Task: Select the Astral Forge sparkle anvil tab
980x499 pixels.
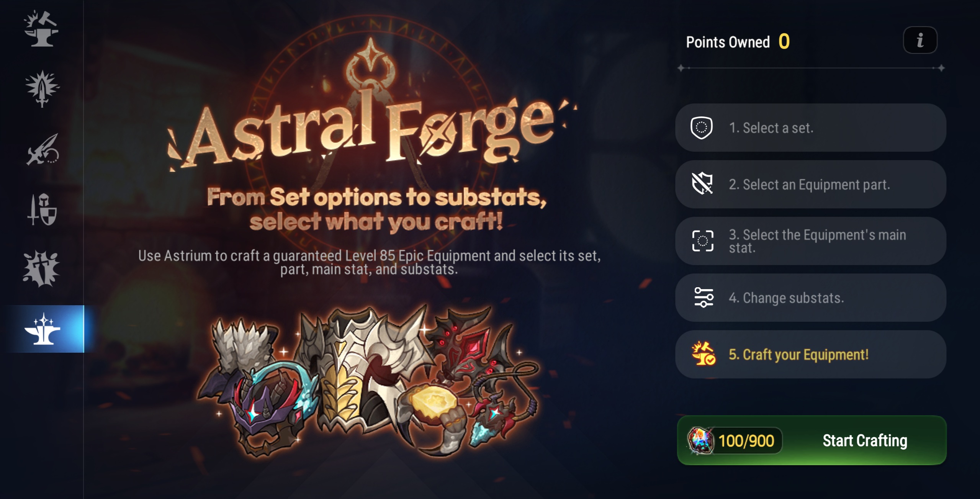Action: (x=43, y=329)
